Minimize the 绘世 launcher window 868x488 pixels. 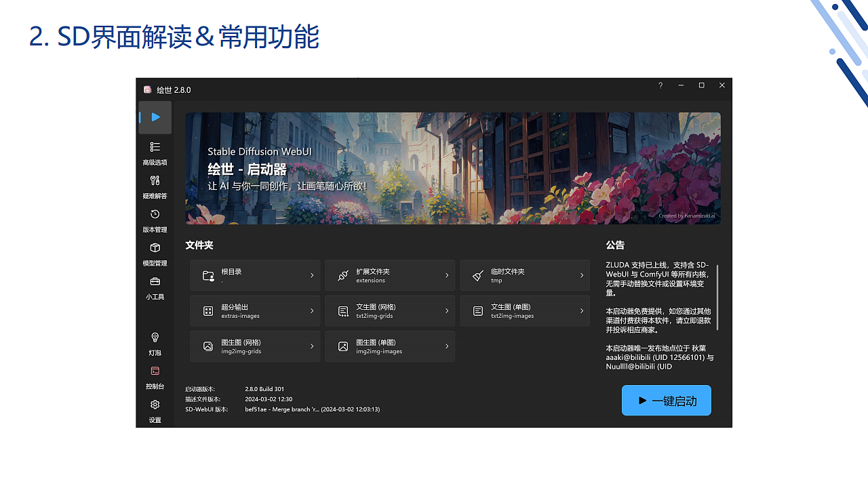click(681, 85)
